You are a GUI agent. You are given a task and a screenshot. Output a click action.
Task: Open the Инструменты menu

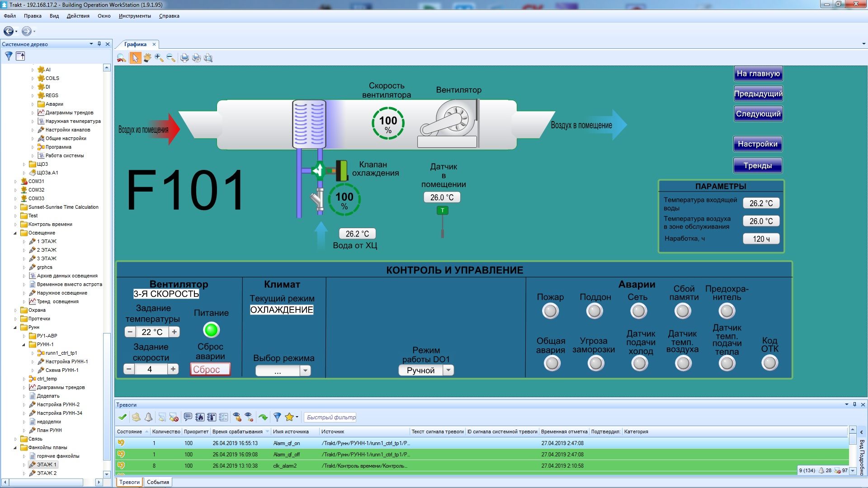pyautogui.click(x=135, y=16)
